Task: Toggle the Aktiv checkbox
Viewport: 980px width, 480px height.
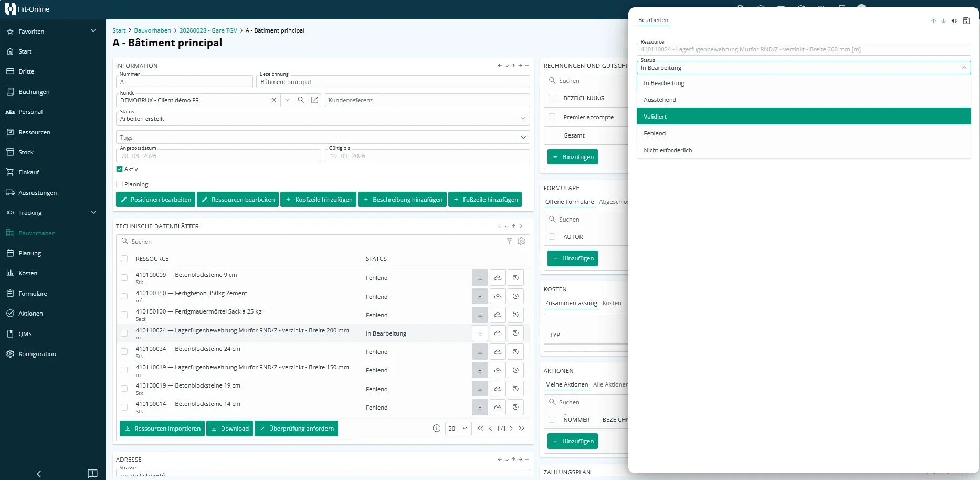Action: tap(119, 169)
